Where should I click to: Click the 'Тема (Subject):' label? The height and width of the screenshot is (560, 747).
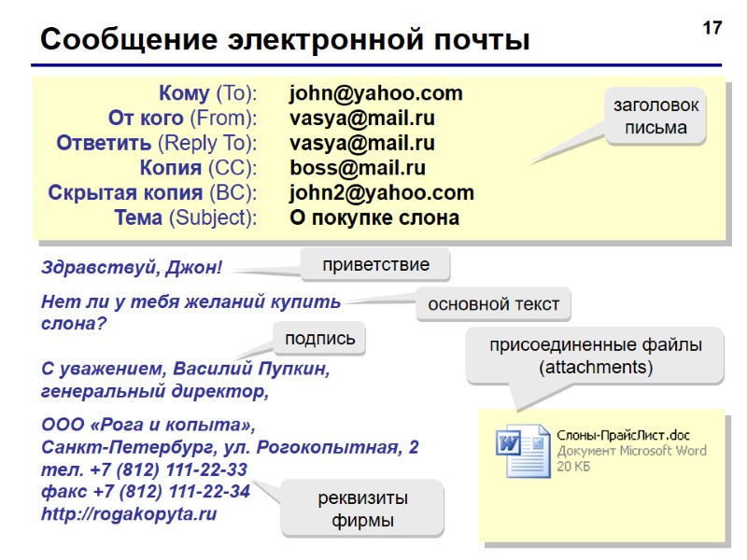click(186, 217)
